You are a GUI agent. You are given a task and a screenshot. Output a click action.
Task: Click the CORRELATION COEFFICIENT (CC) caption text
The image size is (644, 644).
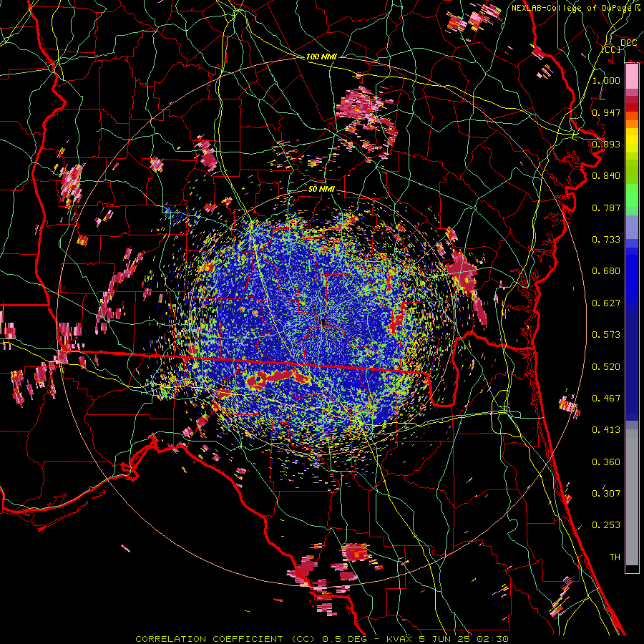(226, 639)
